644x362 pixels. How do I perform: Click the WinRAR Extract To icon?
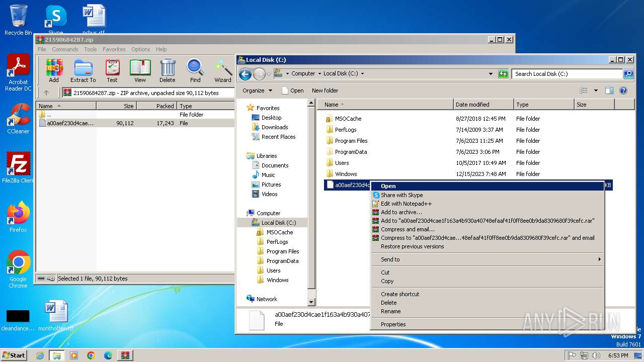83,70
